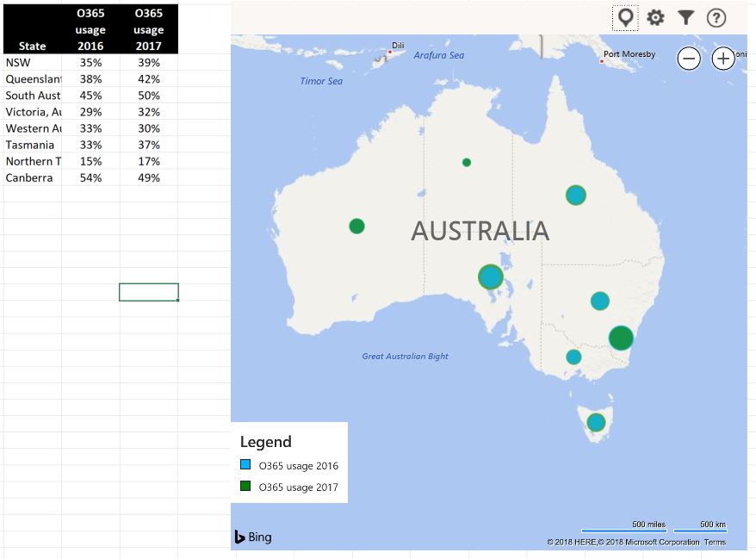Click the O365 usage 2017 legend label
The image size is (756, 559).
[x=299, y=488]
